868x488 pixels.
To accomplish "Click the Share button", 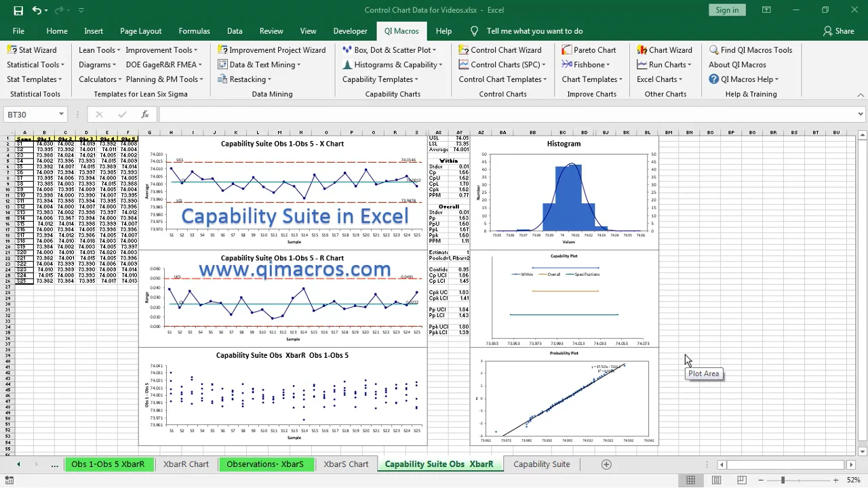I will [838, 31].
